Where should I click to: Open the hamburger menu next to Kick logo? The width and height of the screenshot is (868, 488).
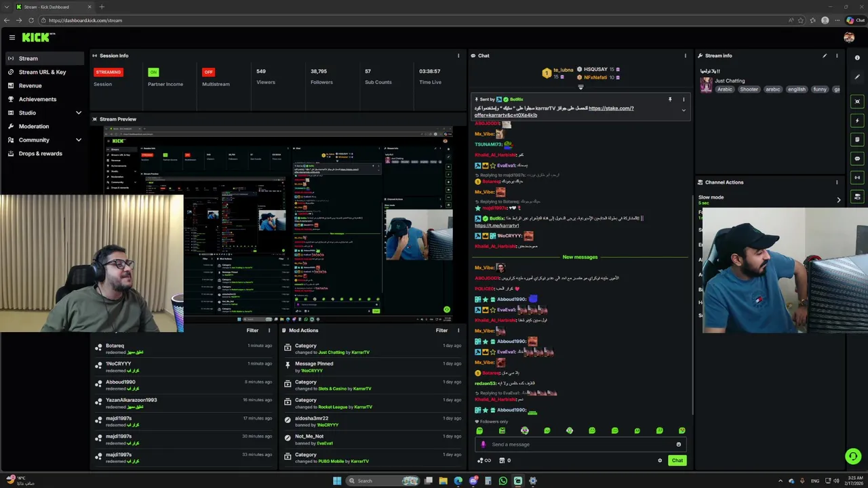[x=12, y=38]
